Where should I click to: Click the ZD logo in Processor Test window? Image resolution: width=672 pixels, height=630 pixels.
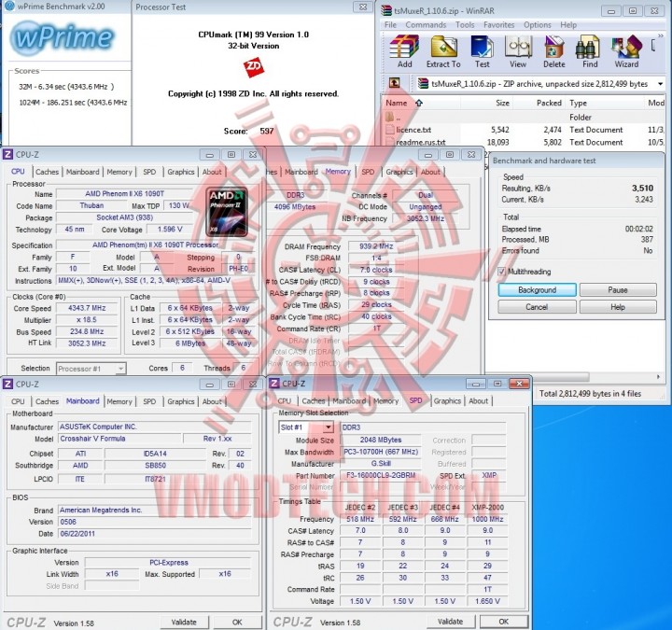pos(253,68)
